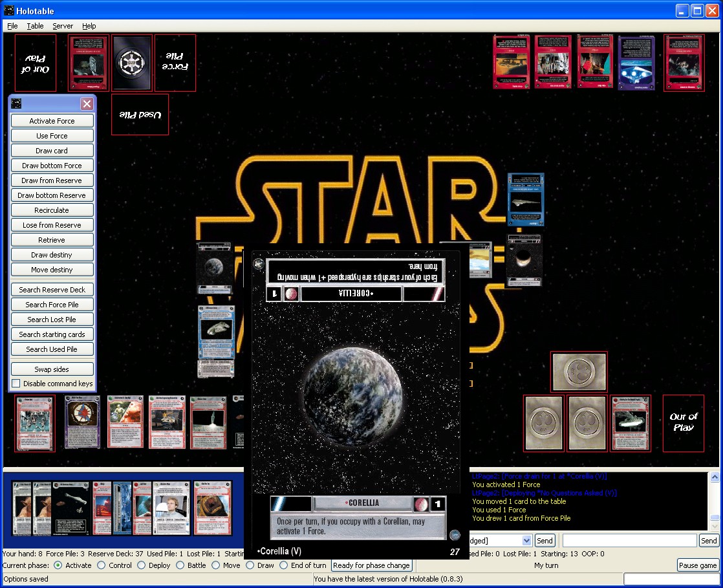Viewport: 723px width, 588px height.
Task: Click the Use Force command
Action: point(52,136)
